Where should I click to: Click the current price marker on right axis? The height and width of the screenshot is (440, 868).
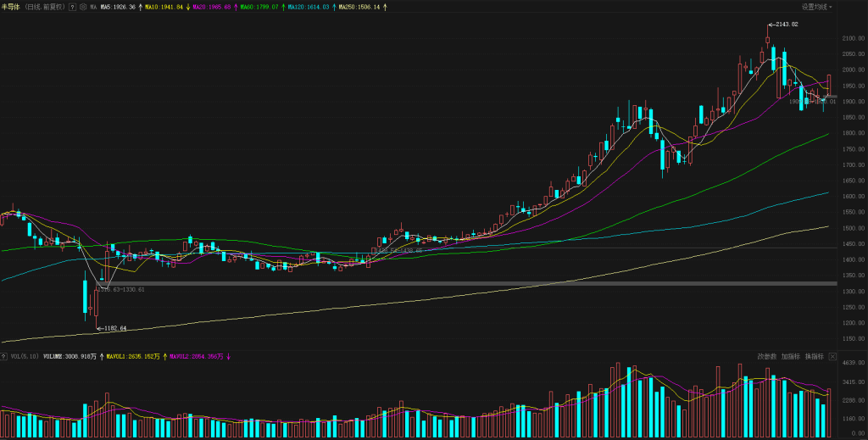pos(832,97)
